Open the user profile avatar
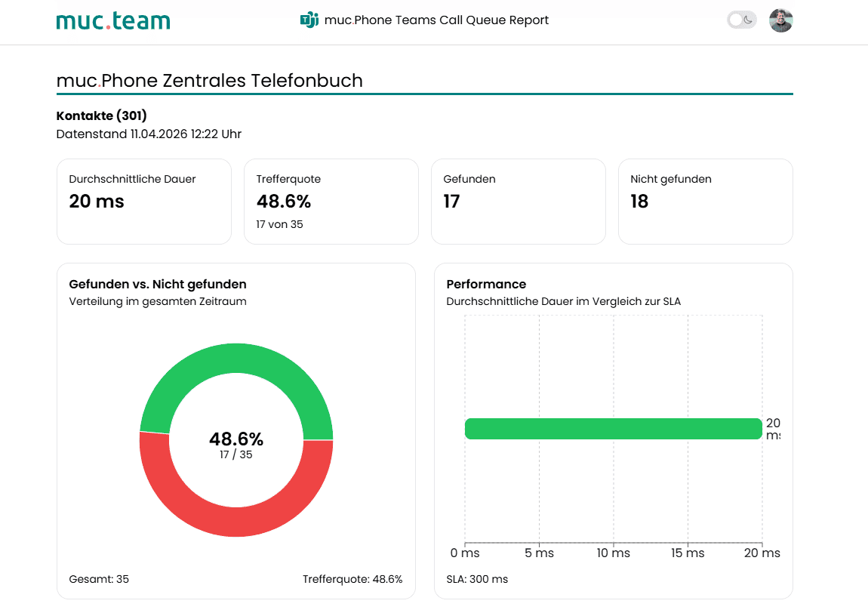 pos(781,20)
